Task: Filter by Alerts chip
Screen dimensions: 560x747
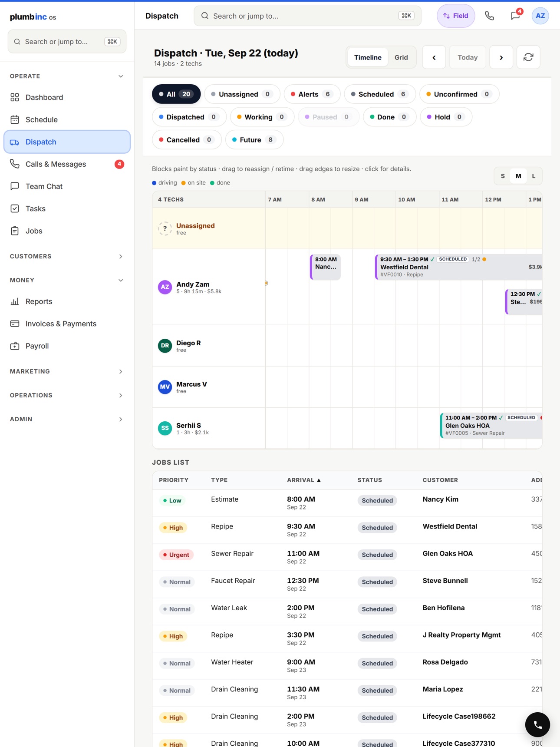Action: click(312, 94)
